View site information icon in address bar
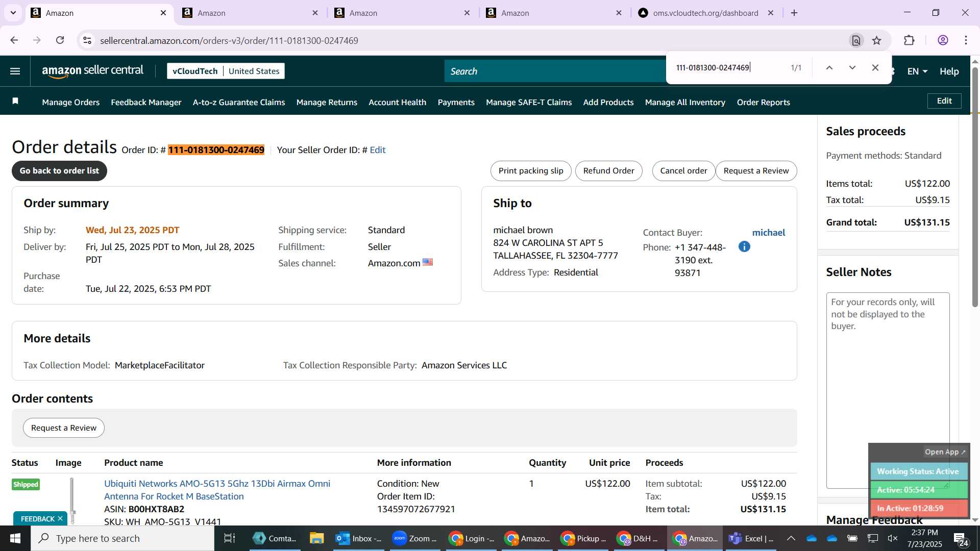The image size is (980, 551). pyautogui.click(x=87, y=40)
